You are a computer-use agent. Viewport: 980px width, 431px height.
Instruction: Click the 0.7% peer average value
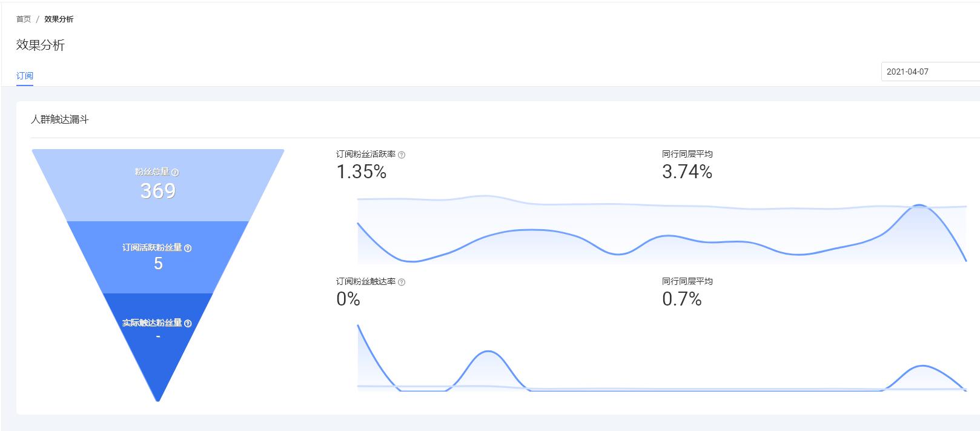(681, 299)
